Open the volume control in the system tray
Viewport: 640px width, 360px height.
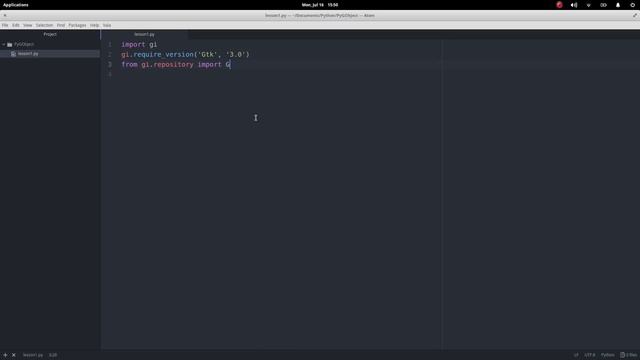click(x=574, y=5)
